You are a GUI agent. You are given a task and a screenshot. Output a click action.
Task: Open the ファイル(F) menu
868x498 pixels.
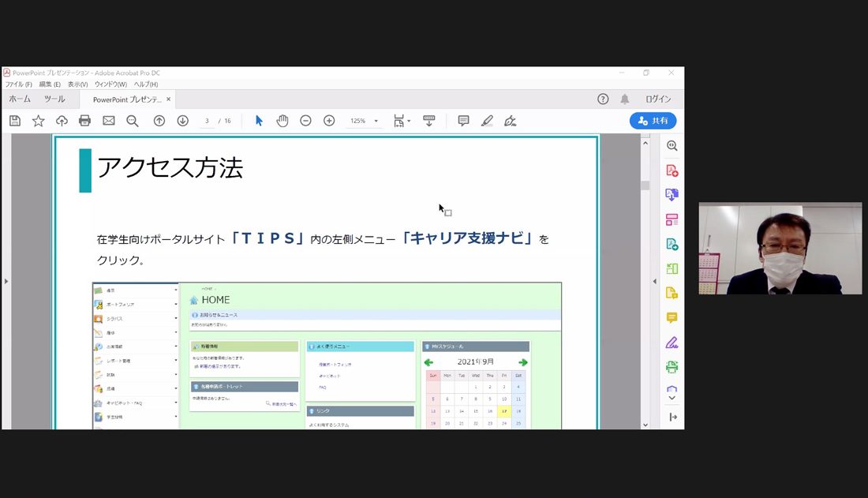[x=19, y=84]
